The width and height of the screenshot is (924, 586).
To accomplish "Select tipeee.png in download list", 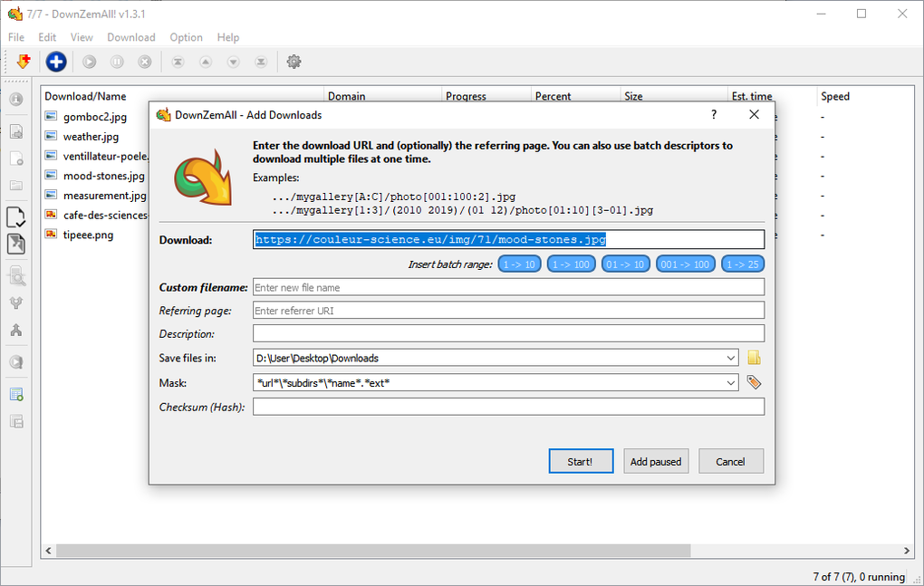I will pyautogui.click(x=89, y=235).
